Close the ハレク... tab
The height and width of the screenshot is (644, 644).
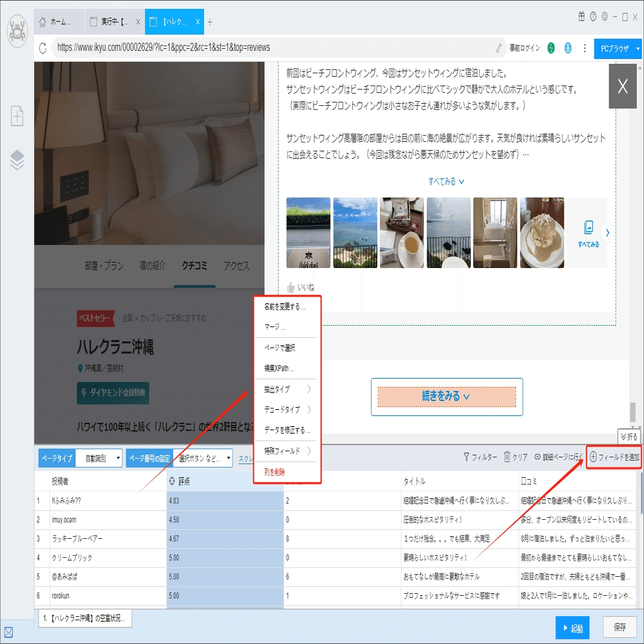pos(197,22)
